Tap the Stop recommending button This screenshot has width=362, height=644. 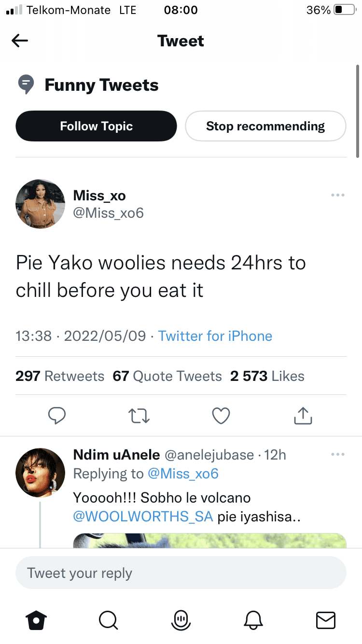point(265,126)
